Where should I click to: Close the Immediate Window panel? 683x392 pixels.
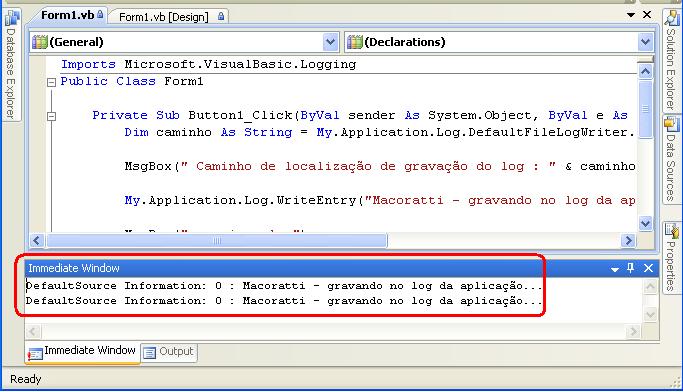(x=648, y=268)
